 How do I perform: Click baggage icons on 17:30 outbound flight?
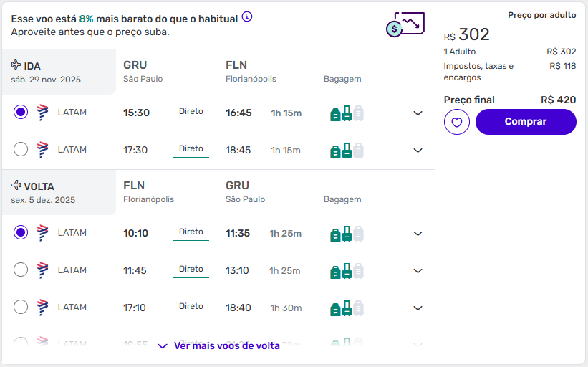point(347,151)
